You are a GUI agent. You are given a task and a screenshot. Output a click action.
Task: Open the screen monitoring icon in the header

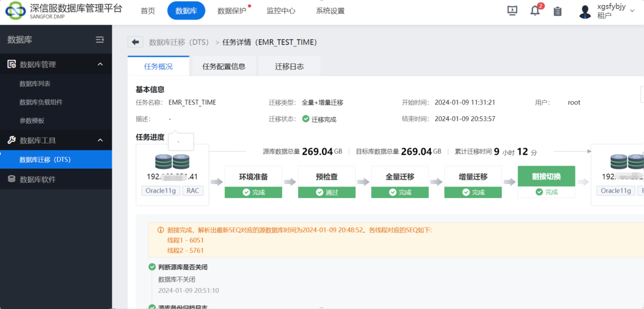512,10
